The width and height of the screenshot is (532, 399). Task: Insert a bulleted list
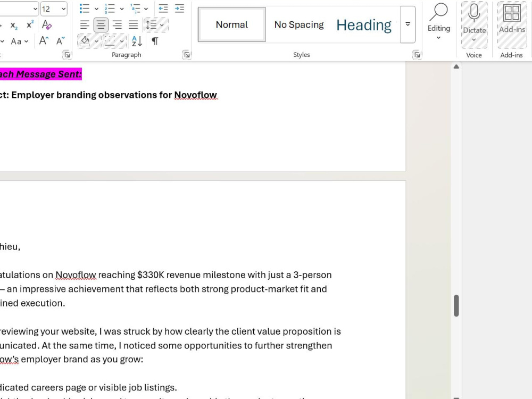pyautogui.click(x=84, y=9)
